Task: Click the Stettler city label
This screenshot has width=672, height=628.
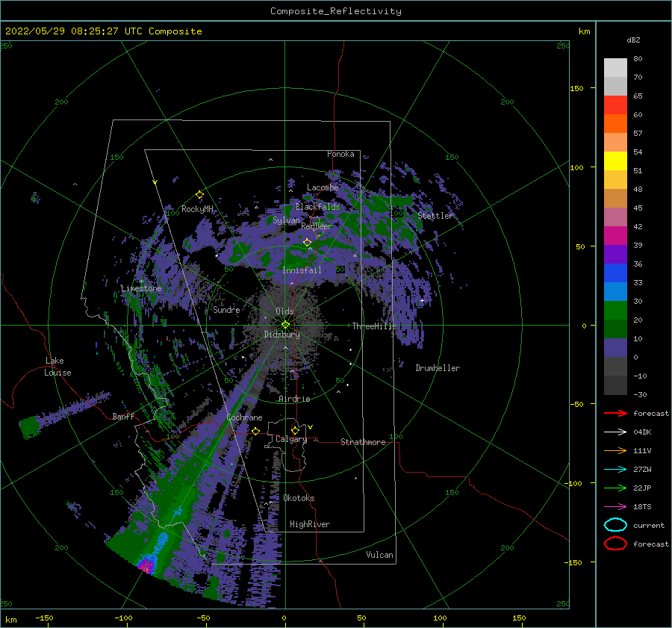Action: [435, 216]
